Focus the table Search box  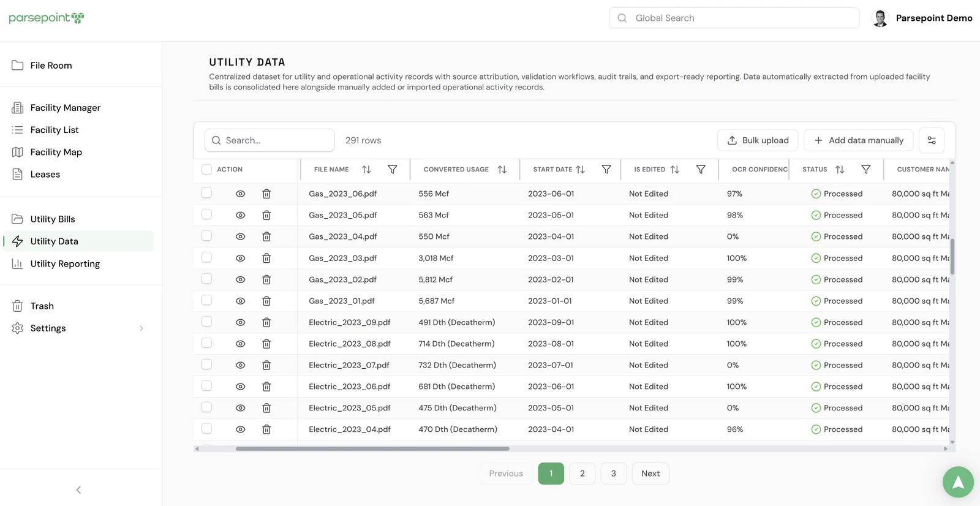click(269, 140)
